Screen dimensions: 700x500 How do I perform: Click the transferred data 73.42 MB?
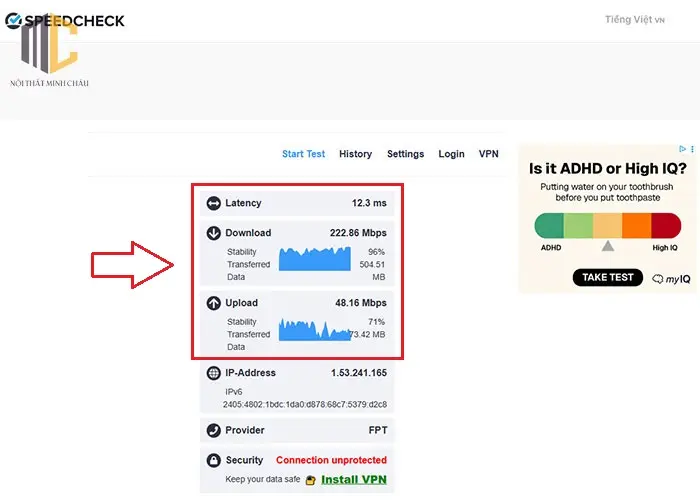tap(367, 335)
